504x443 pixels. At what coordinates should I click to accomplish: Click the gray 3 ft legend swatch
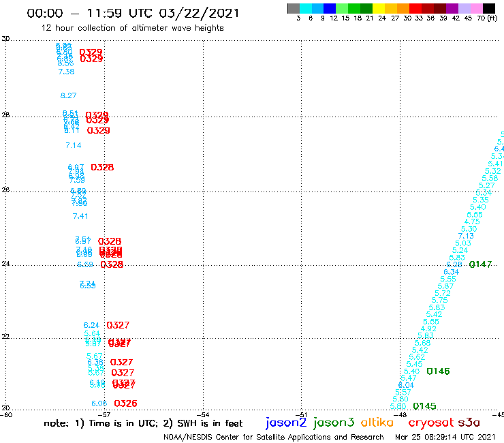[294, 8]
